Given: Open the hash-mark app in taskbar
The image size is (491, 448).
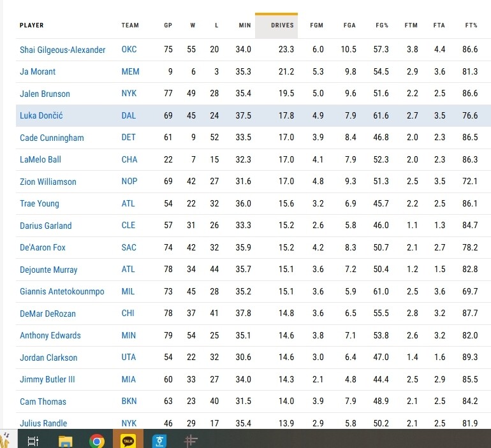Looking at the screenshot, I should click(x=191, y=440).
